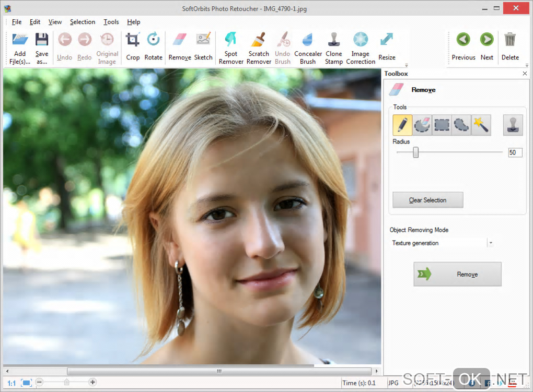Expand the navigation toolbar overflow arrow
This screenshot has width=533, height=392.
[526, 65]
